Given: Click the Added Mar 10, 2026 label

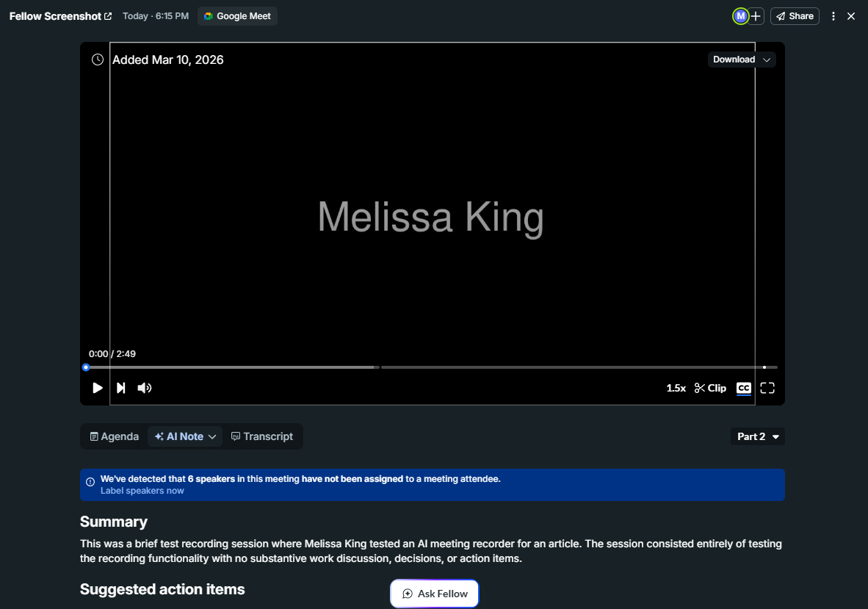Looking at the screenshot, I should coord(168,60).
